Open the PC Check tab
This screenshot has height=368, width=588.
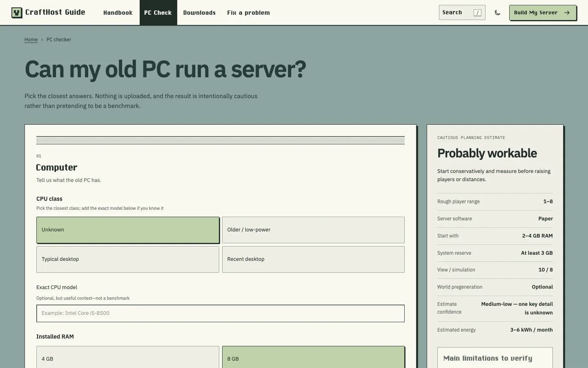(x=158, y=13)
